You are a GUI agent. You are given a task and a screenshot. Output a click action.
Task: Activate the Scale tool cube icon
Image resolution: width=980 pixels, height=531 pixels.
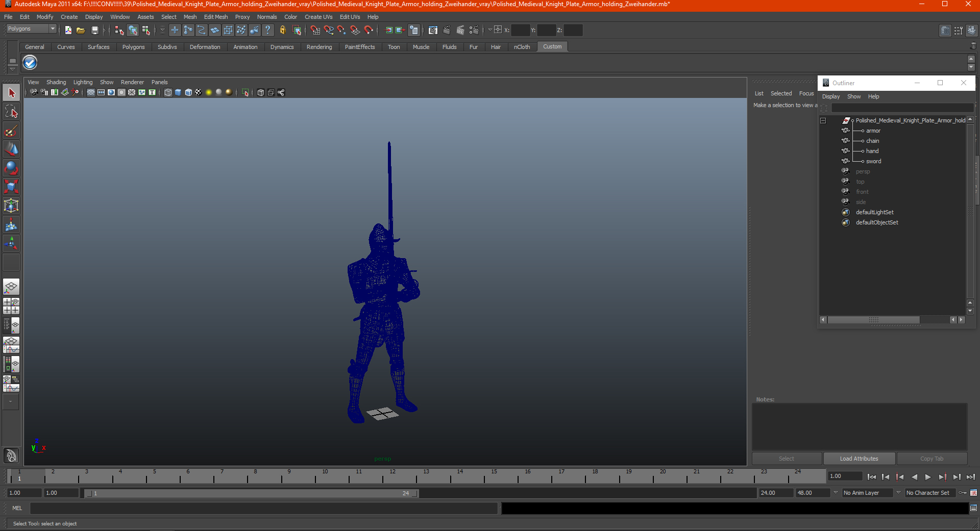pyautogui.click(x=11, y=187)
